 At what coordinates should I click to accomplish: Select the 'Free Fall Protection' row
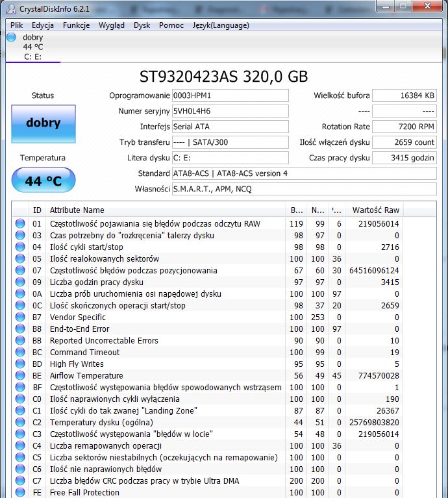[x=208, y=493]
